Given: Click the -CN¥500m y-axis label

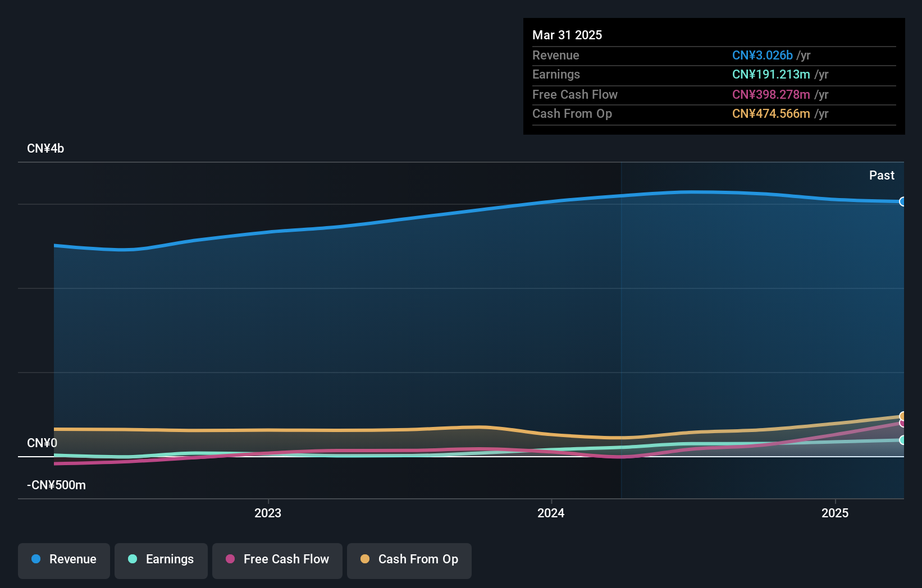Looking at the screenshot, I should tap(57, 485).
